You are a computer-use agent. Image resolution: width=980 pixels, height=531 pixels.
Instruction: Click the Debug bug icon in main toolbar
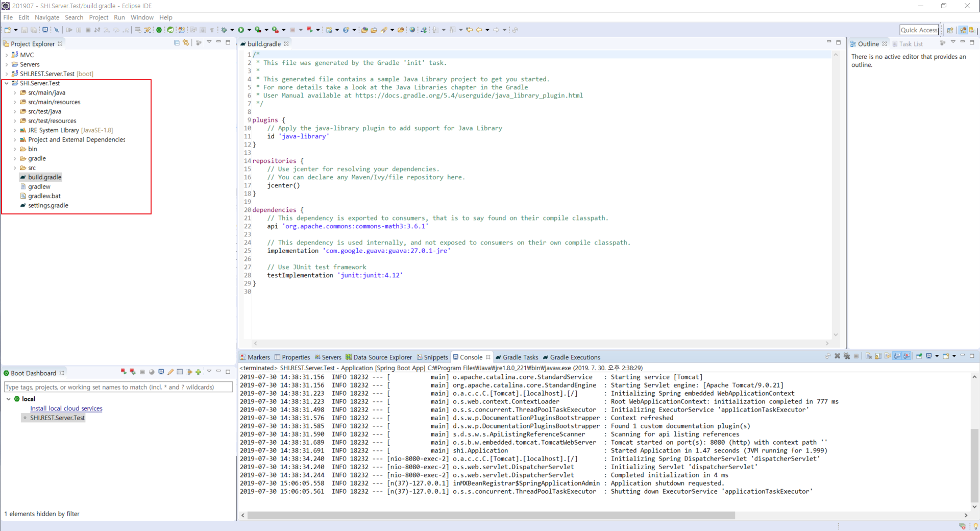tap(224, 30)
